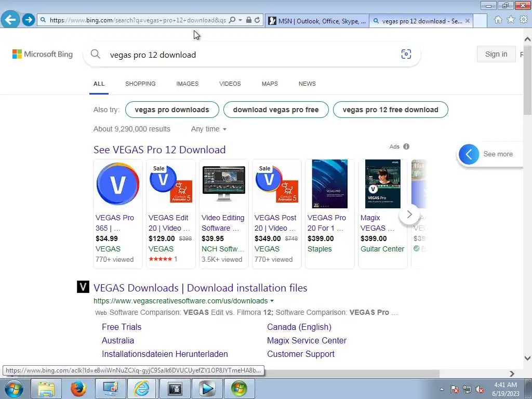Open Windows Explorer from taskbar
Viewport: 532px width, 399px height.
coord(46,389)
